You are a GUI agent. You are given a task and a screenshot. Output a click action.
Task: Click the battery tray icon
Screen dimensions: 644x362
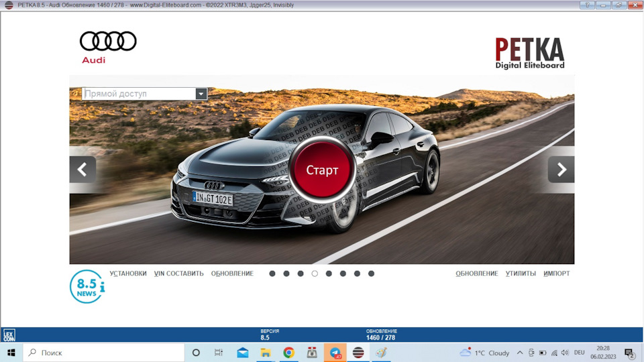[x=543, y=353]
